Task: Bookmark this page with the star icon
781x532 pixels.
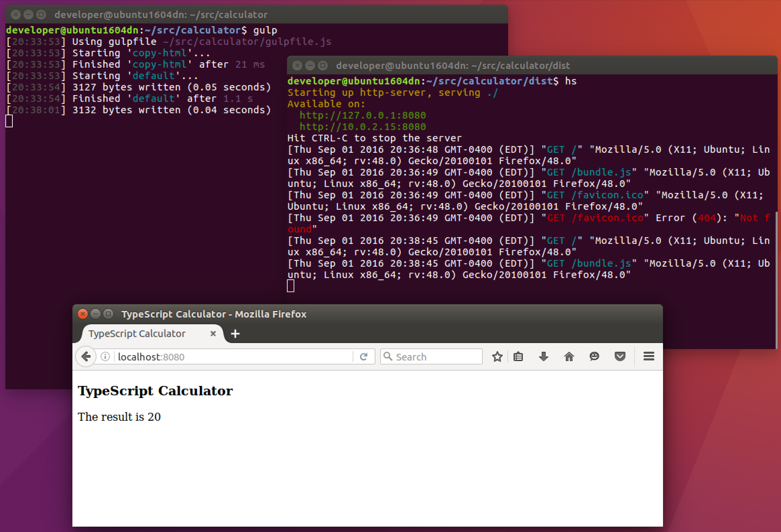Action: tap(497, 356)
